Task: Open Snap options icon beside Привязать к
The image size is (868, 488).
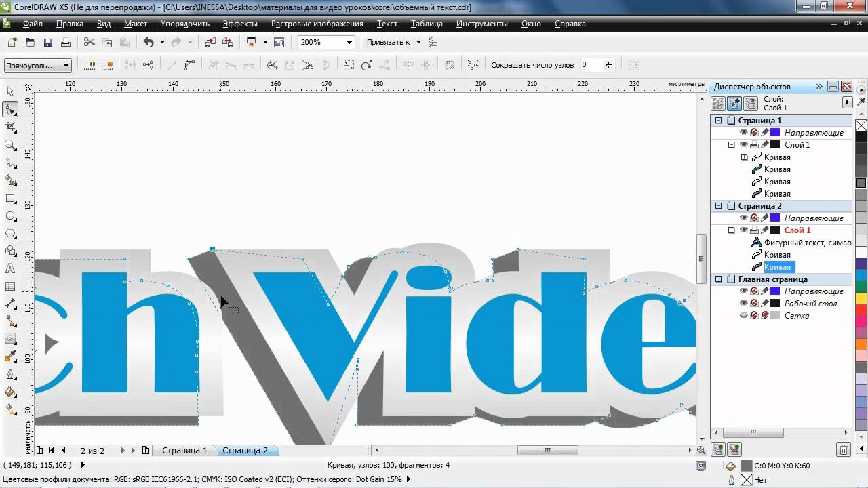Action: point(433,42)
